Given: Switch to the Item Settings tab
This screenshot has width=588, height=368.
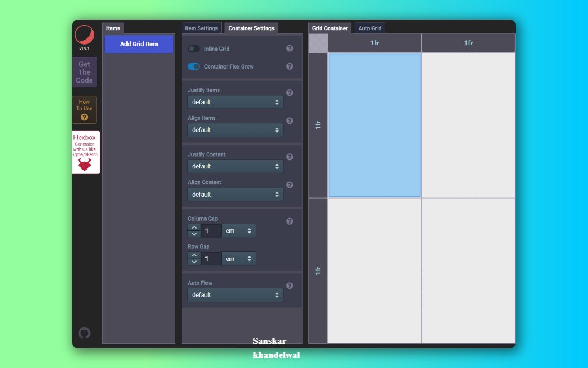Looking at the screenshot, I should 202,28.
